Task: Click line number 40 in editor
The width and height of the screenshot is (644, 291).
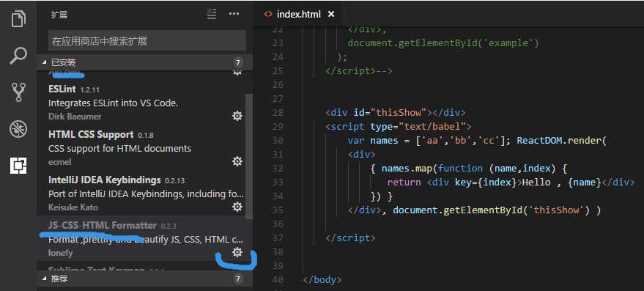Action: [x=278, y=280]
